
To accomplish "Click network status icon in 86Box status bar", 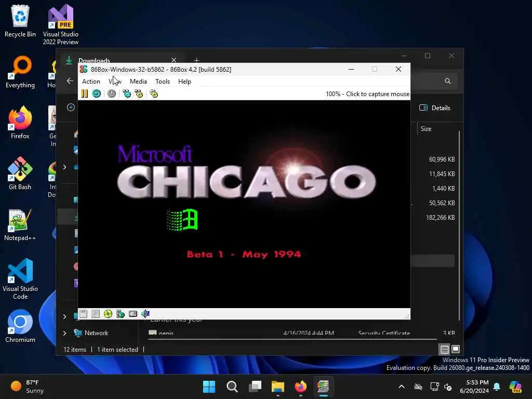I will [121, 314].
